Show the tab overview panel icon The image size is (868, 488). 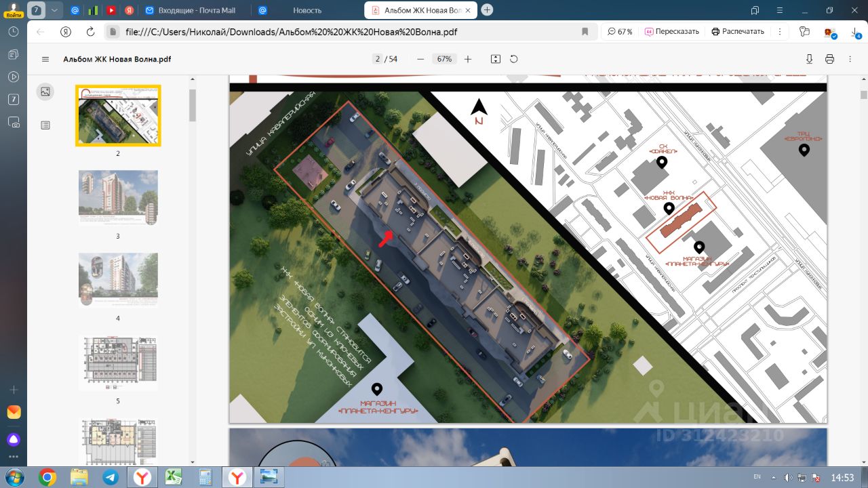click(x=755, y=10)
